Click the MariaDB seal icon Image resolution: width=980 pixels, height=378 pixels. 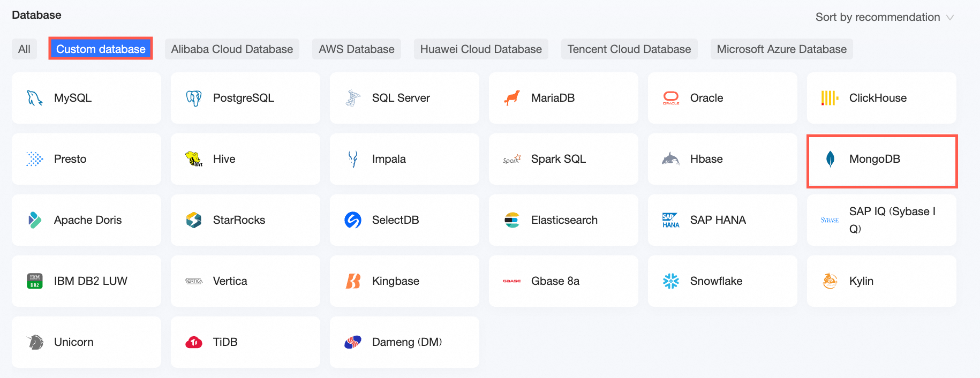pyautogui.click(x=512, y=98)
